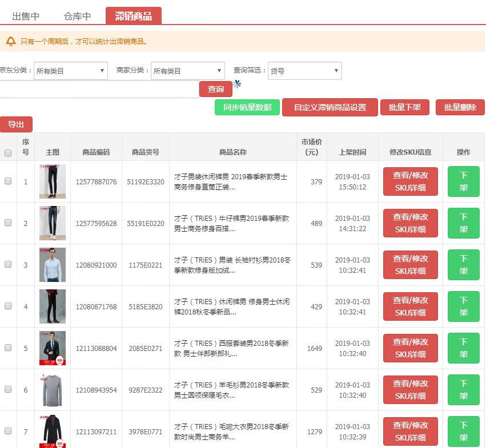Click the blue asterisk icon beside the query button

click(x=237, y=84)
